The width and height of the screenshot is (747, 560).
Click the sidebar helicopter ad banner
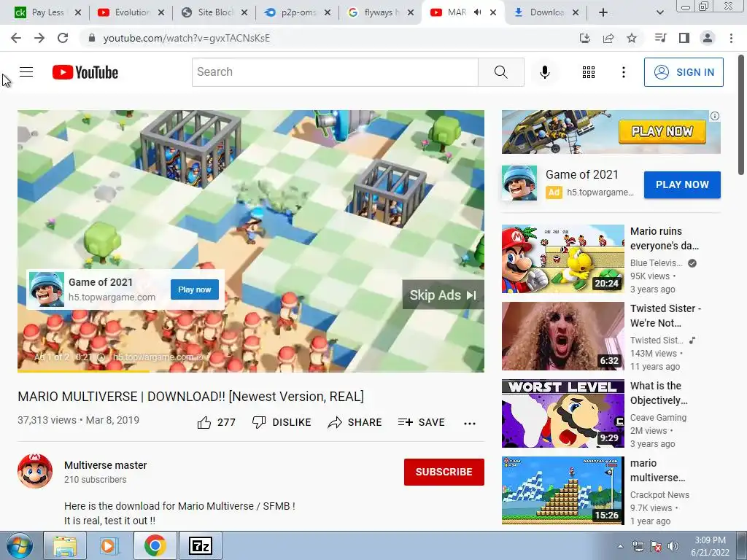(611, 132)
